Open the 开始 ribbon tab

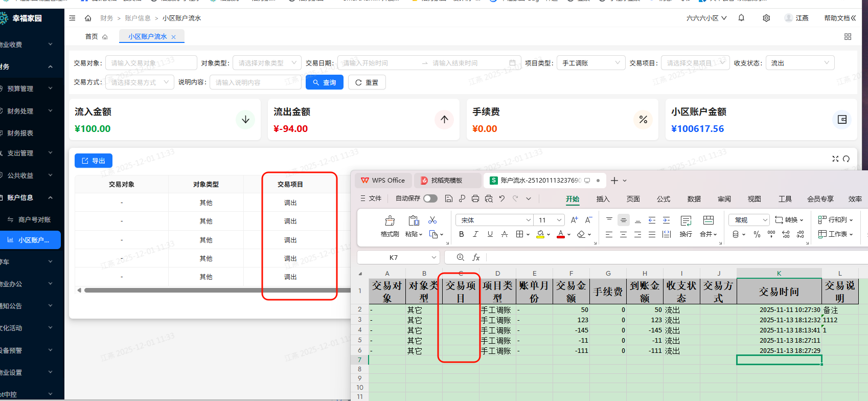point(573,199)
